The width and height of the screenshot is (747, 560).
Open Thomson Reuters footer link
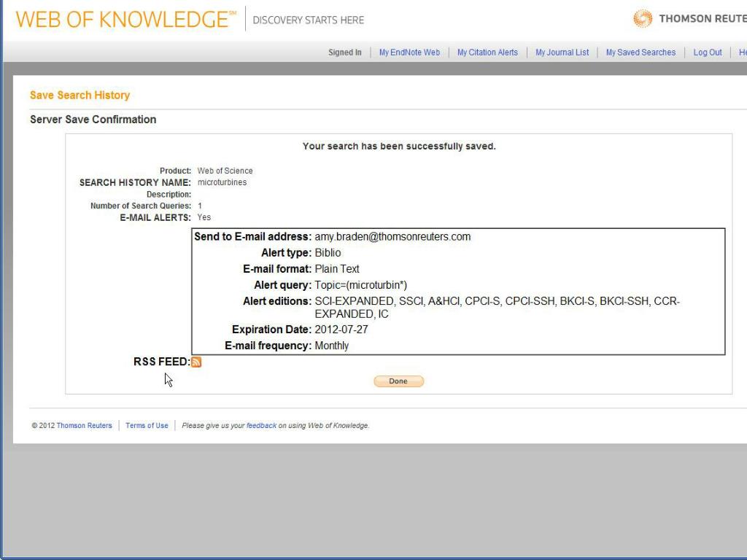(85, 426)
